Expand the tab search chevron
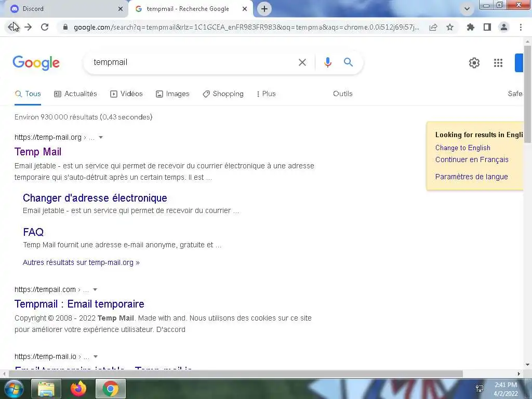532x399 pixels. tap(467, 9)
